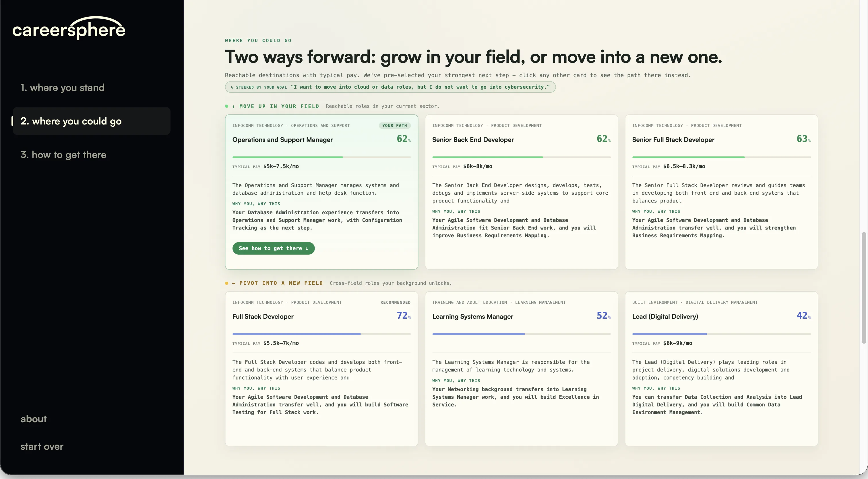868x479 pixels.
Task: Click the 72% score on Full Stack Developer
Action: pyautogui.click(x=404, y=316)
